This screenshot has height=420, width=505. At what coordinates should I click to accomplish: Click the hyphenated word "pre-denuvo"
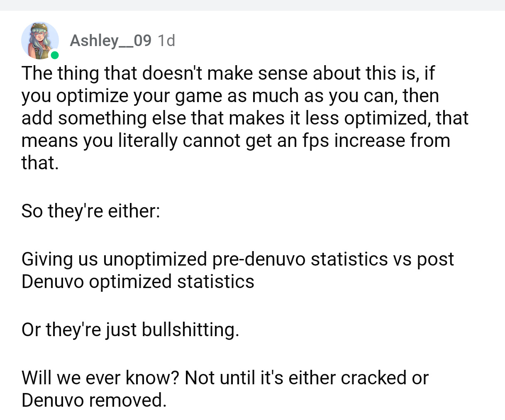[259, 259]
